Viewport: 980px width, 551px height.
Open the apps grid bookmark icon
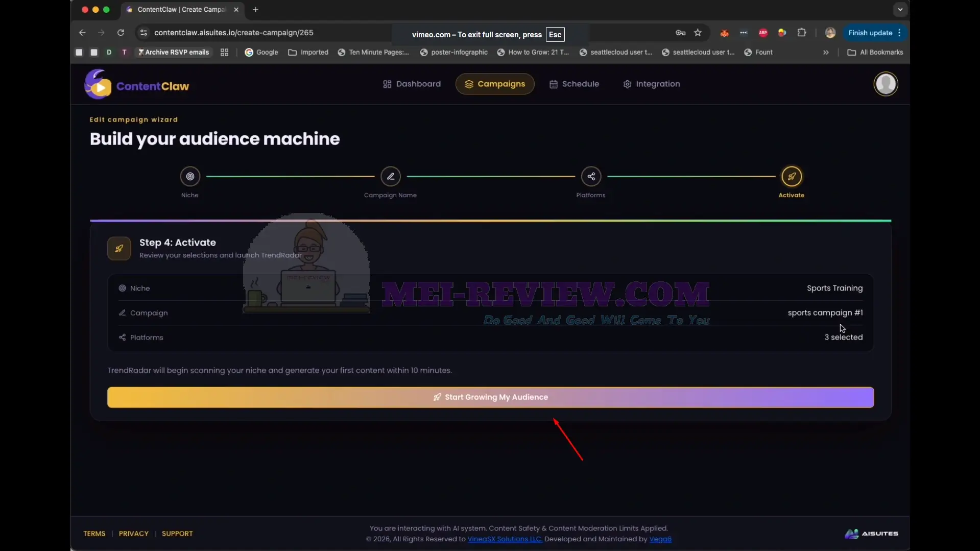click(x=224, y=52)
